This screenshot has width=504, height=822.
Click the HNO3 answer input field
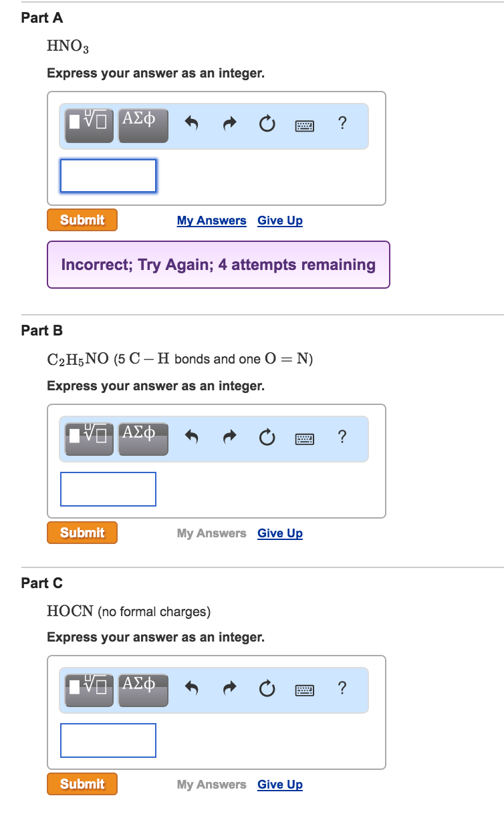tap(108, 176)
